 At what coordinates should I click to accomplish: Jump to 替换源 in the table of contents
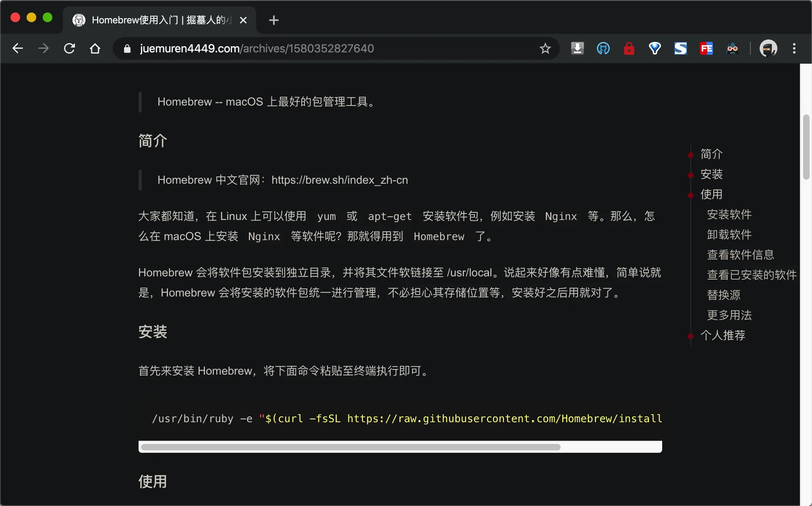click(723, 295)
